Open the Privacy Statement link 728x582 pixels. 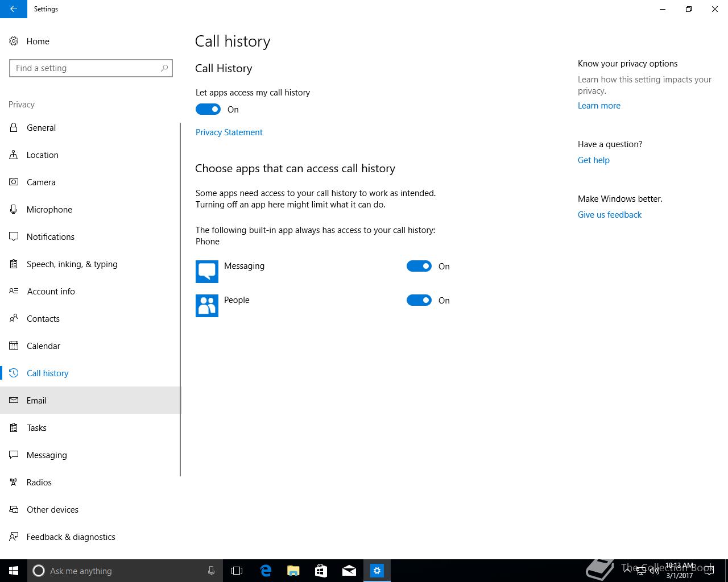tap(229, 132)
